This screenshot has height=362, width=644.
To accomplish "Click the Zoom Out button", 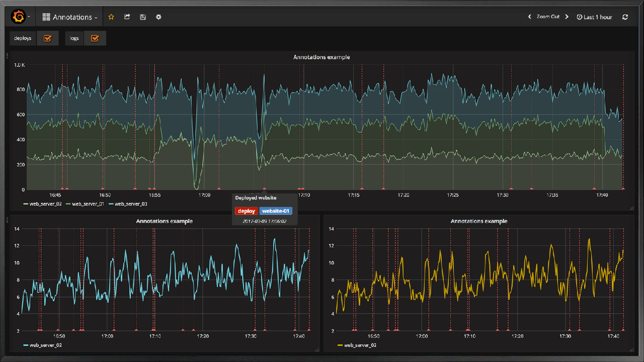I will click(548, 17).
